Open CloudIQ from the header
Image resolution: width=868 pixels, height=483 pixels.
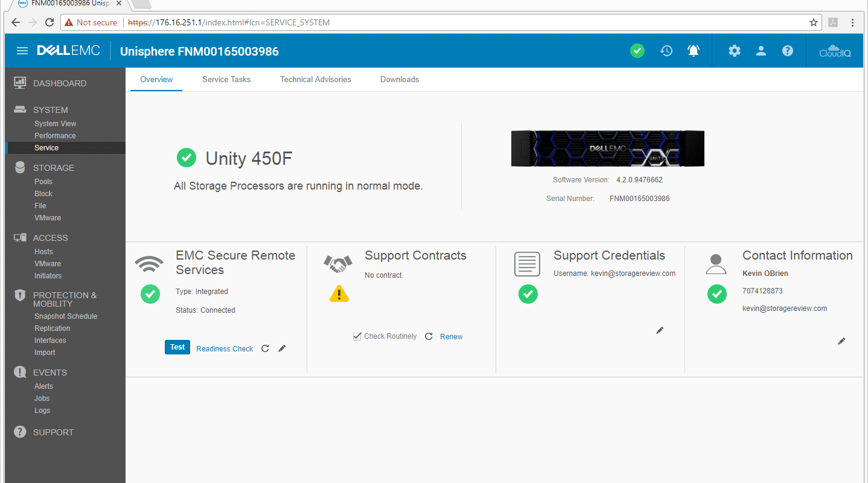coord(835,51)
